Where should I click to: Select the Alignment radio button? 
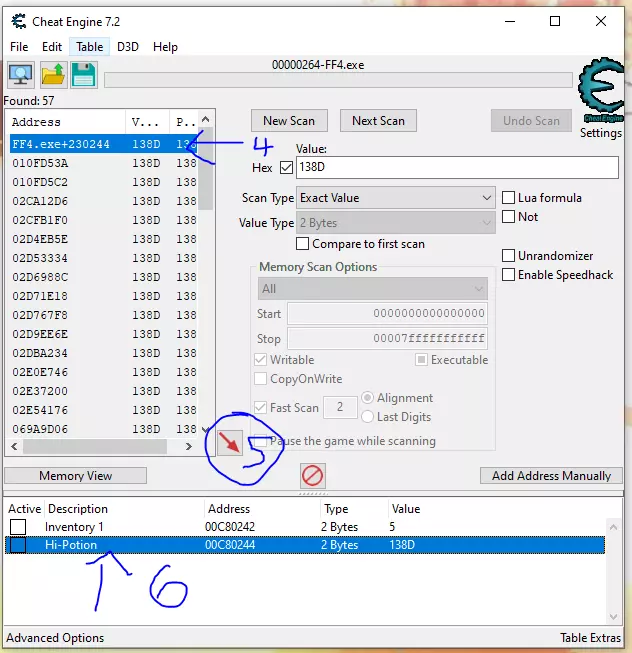(x=367, y=398)
